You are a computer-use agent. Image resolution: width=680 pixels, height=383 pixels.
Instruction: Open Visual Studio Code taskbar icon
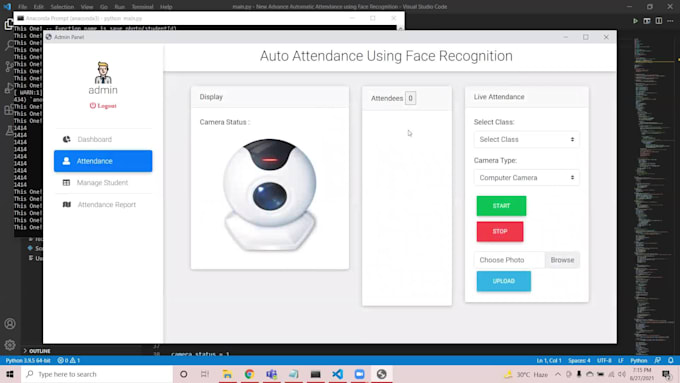tap(337, 374)
